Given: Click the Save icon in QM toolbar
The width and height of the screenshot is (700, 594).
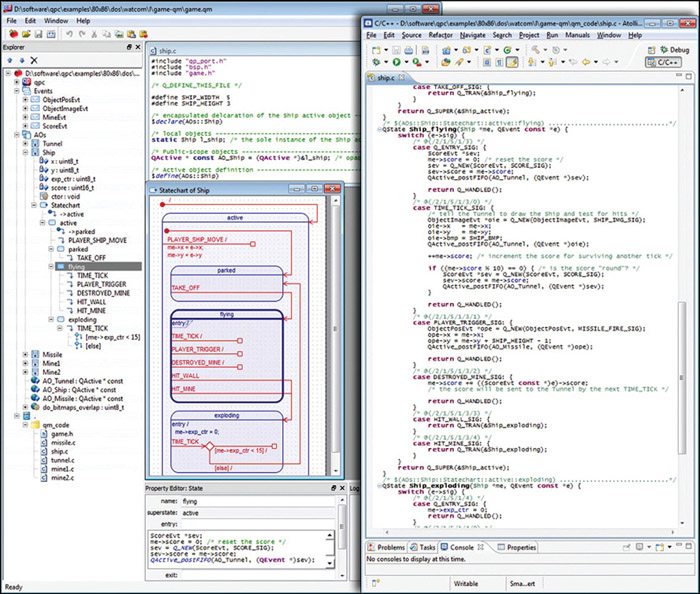Looking at the screenshot, I should click(39, 33).
